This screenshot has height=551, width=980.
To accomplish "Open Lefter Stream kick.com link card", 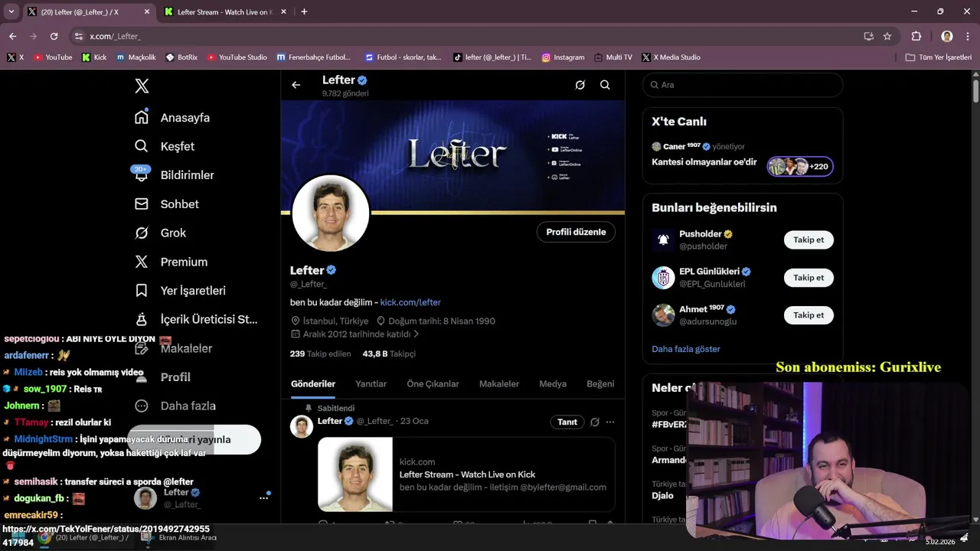I will click(x=466, y=474).
